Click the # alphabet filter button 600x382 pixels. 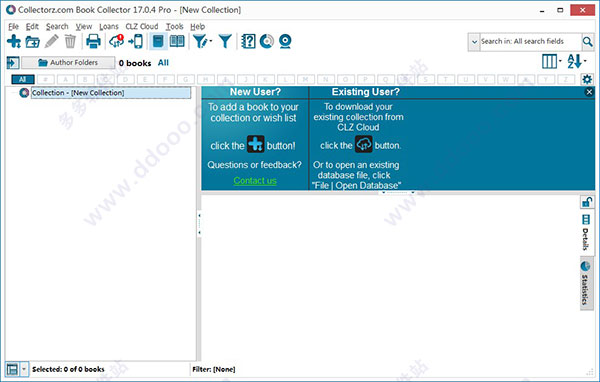pos(46,79)
